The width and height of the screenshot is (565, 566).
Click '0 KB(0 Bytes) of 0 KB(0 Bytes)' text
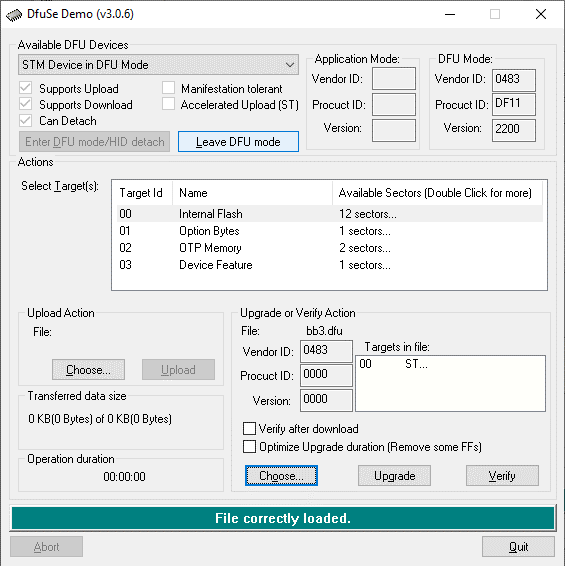(x=100, y=418)
